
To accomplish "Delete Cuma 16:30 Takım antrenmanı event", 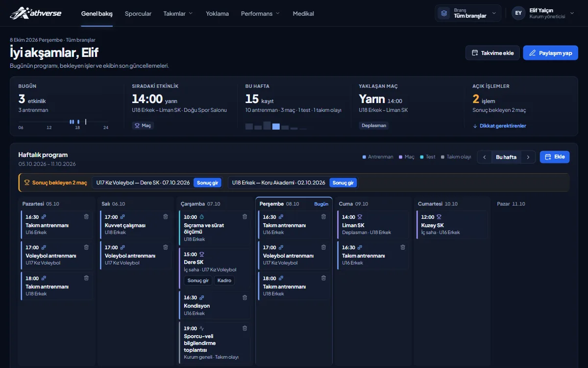I will tap(403, 247).
